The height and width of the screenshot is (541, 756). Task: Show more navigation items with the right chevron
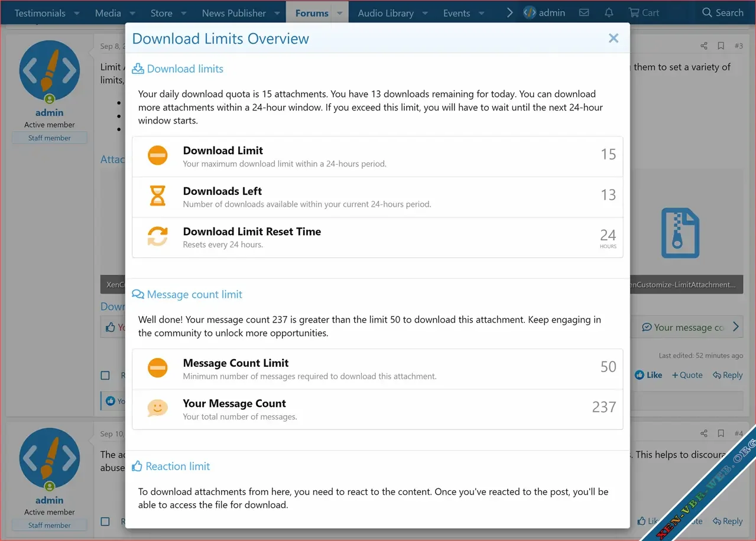click(510, 12)
